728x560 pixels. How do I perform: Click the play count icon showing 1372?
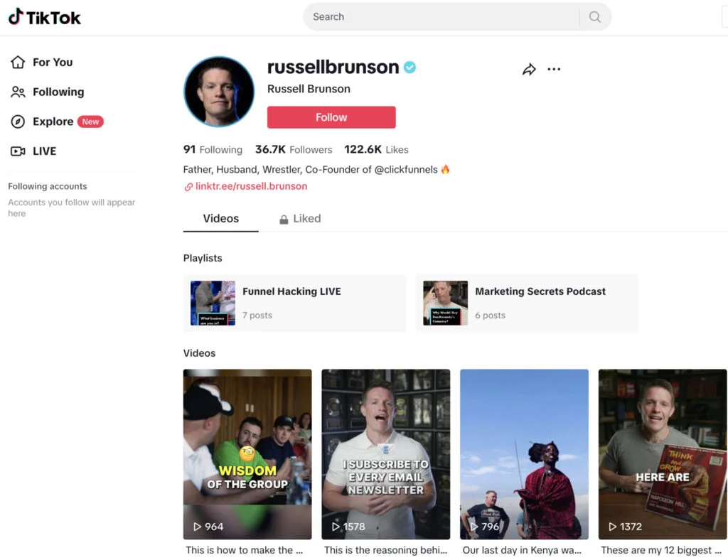pyautogui.click(x=613, y=527)
